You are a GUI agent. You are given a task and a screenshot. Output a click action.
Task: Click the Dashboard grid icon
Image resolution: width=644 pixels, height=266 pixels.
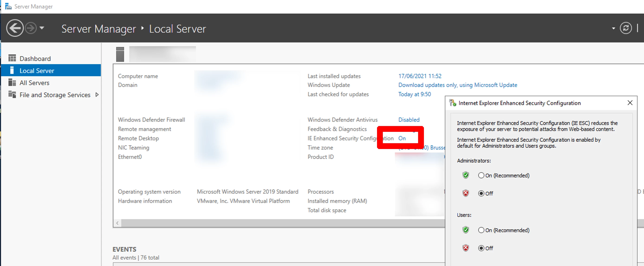click(12, 58)
